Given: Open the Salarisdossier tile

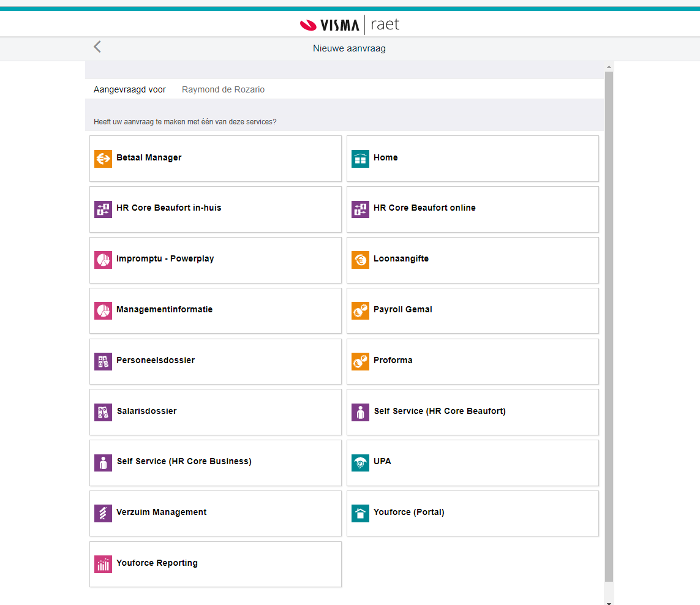Looking at the screenshot, I should 216,412.
